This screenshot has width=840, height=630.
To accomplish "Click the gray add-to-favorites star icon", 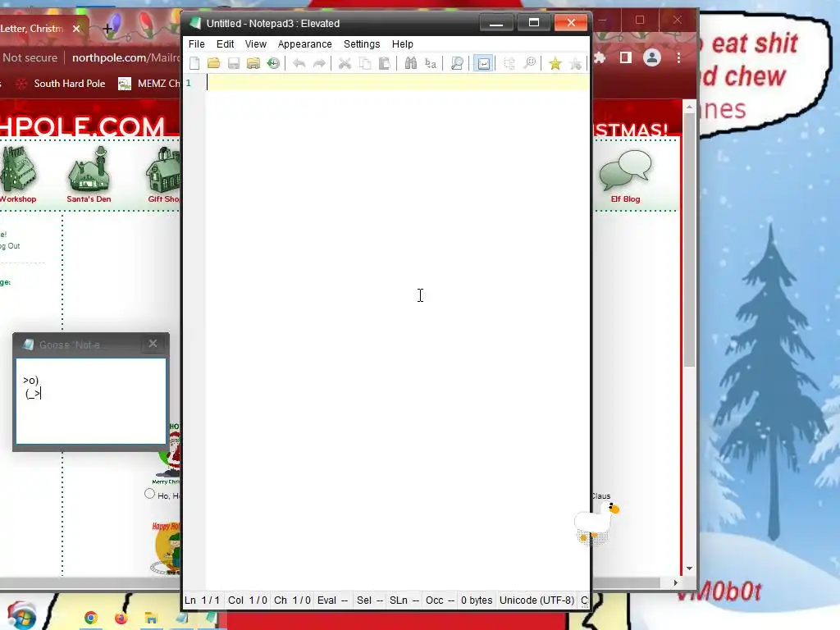I will point(575,63).
